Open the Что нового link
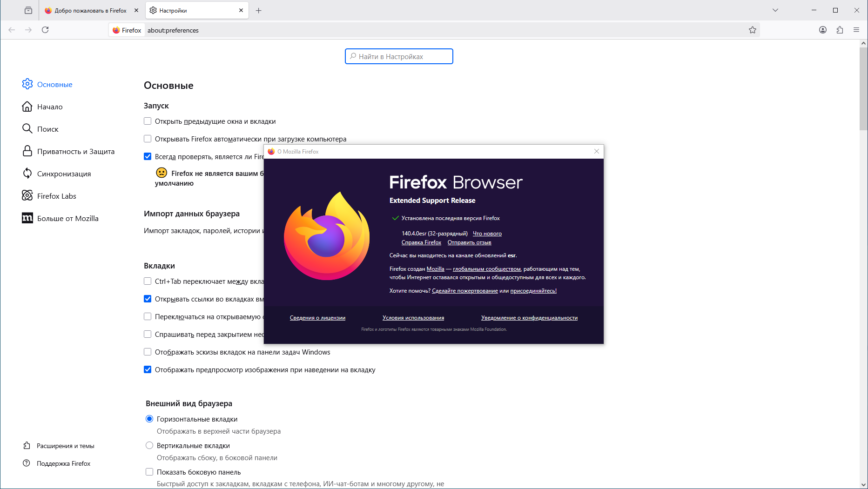The width and height of the screenshot is (868, 489). (487, 234)
